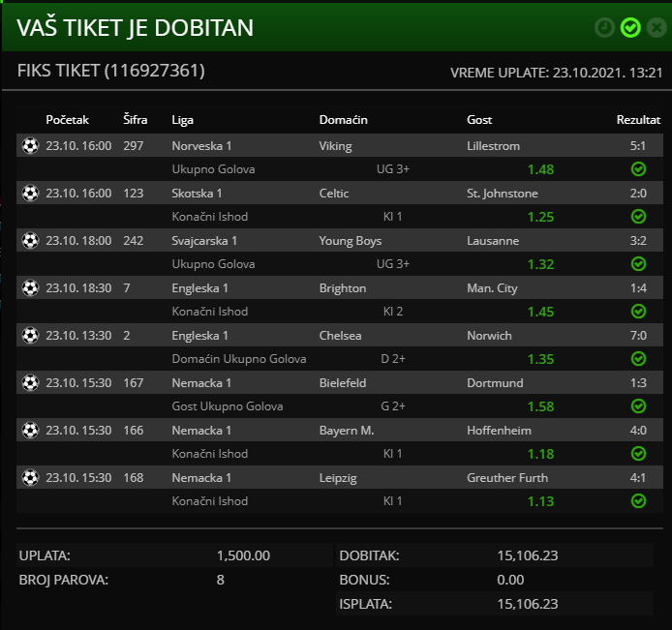
Task: Click the win checkmark next to odds 1.25
Action: point(638,217)
